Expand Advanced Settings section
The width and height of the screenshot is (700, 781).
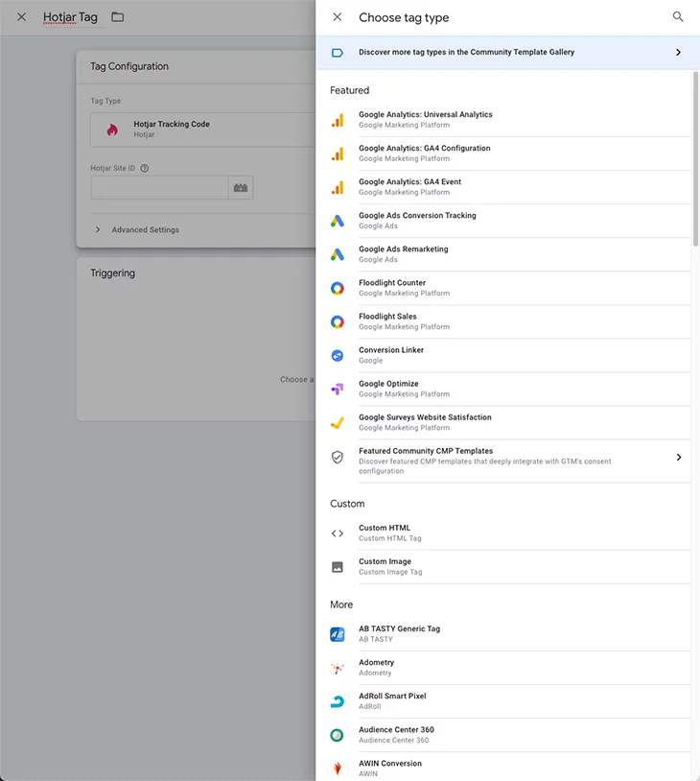(x=138, y=229)
